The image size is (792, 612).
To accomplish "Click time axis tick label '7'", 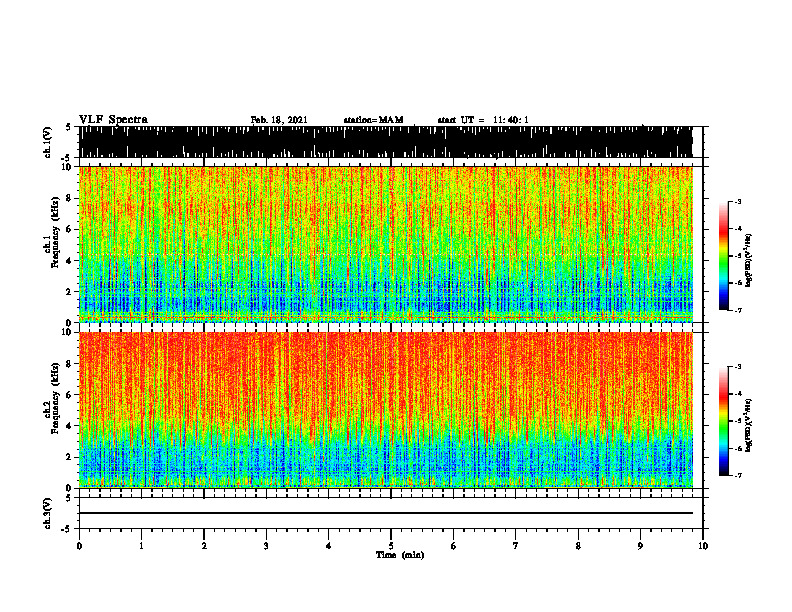I will (x=516, y=546).
